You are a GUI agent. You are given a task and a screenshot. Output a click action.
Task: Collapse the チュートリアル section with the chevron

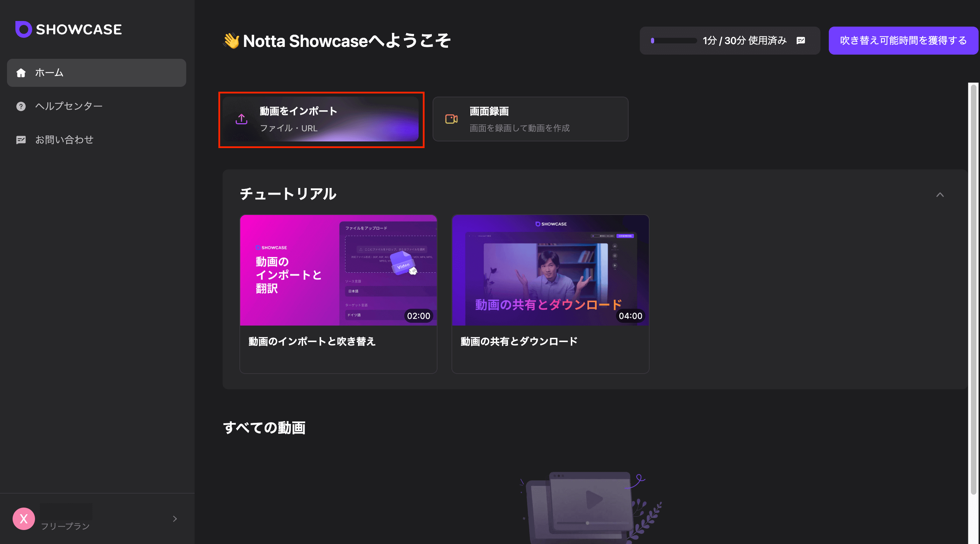pos(940,195)
